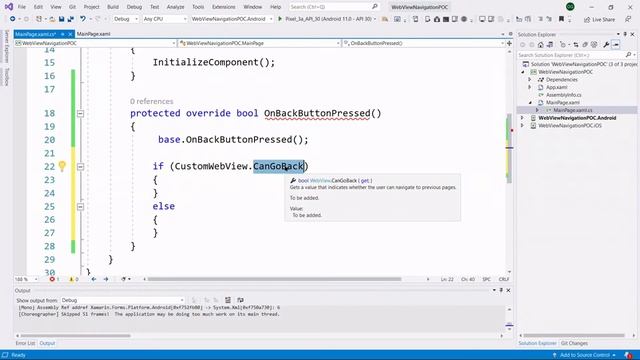Go to next issue with right arrow
The width and height of the screenshot is (640, 360).
106,279
